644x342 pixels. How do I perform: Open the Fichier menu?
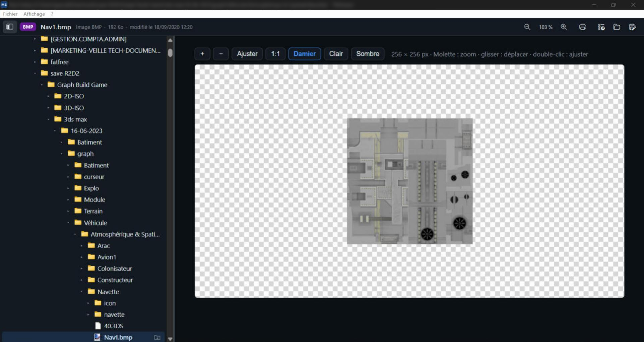pos(10,14)
